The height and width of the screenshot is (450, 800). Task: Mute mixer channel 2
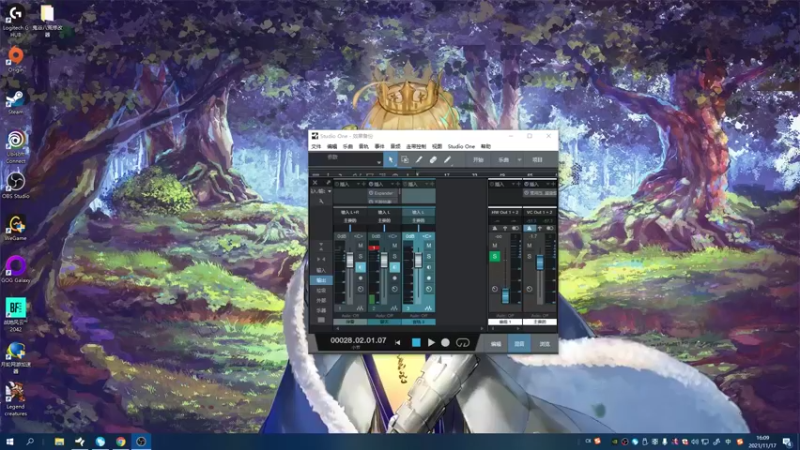(394, 246)
